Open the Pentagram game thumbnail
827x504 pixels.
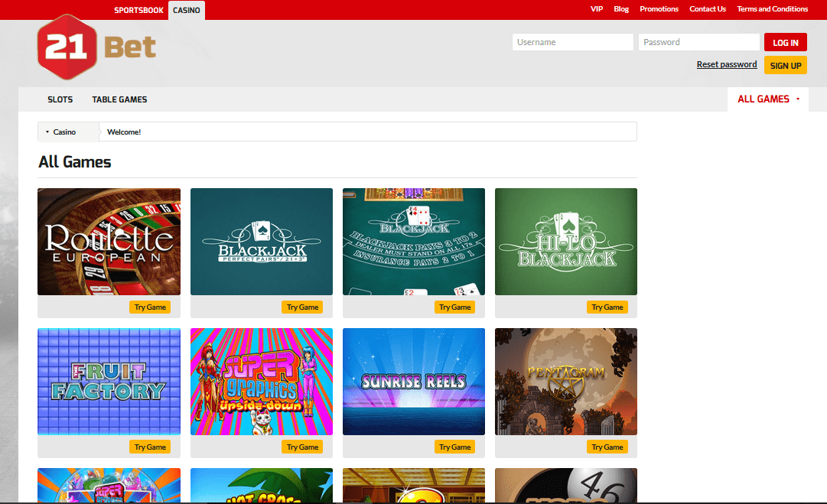coord(566,382)
